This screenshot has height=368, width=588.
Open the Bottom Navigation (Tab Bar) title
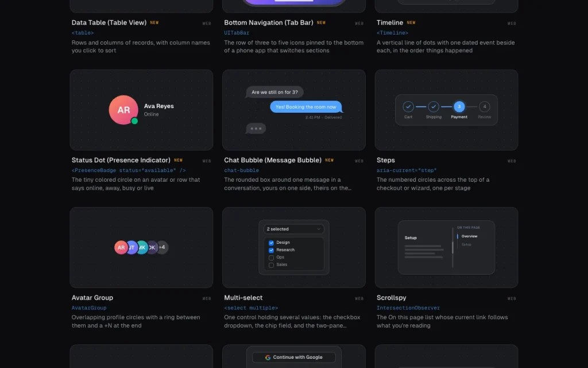(x=269, y=22)
